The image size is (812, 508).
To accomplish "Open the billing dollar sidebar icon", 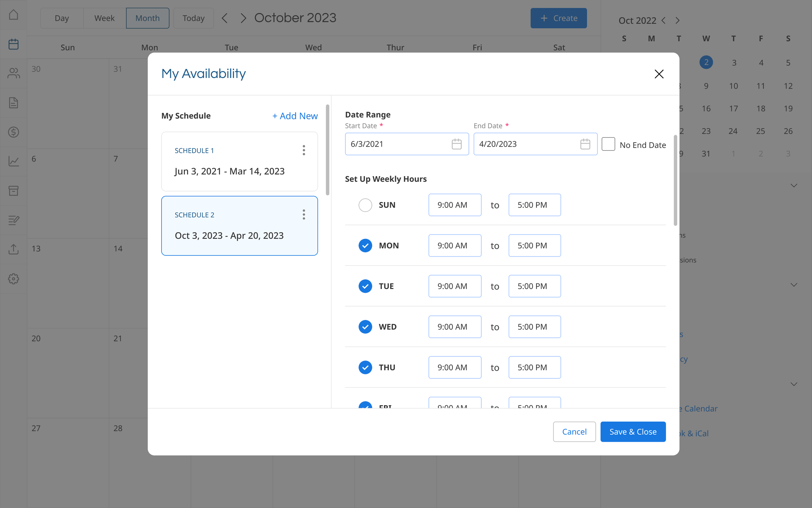I will tap(13, 132).
